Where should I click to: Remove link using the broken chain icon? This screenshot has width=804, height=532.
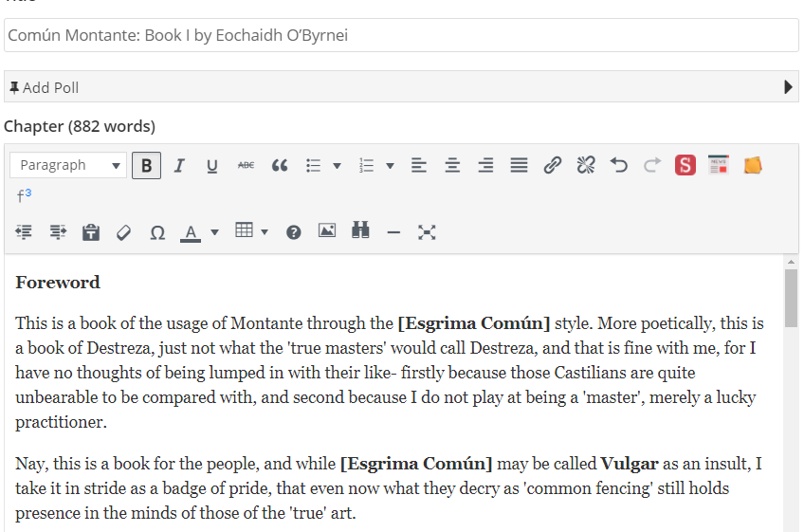pos(586,165)
